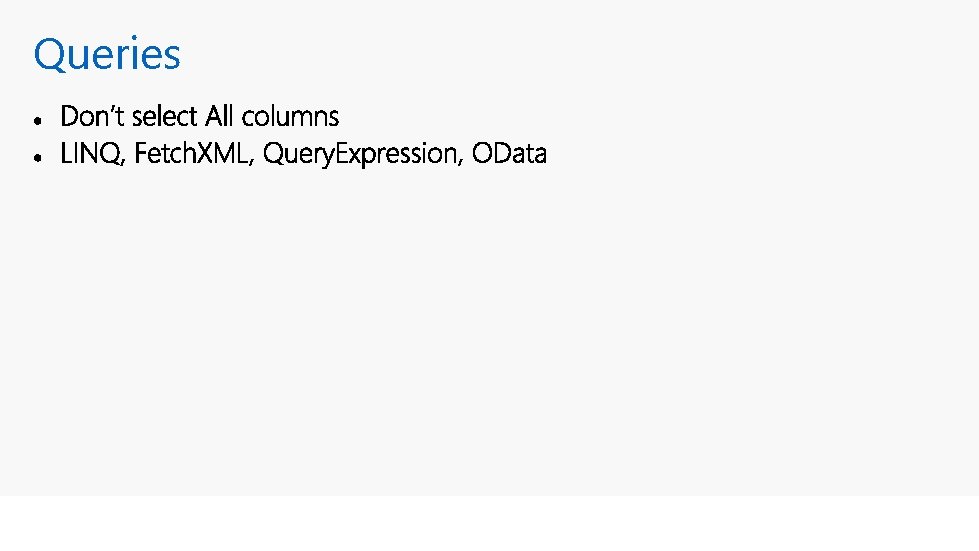This screenshot has height=551, width=979.
Task: Click the term "OData" in second bullet
Action: point(509,154)
